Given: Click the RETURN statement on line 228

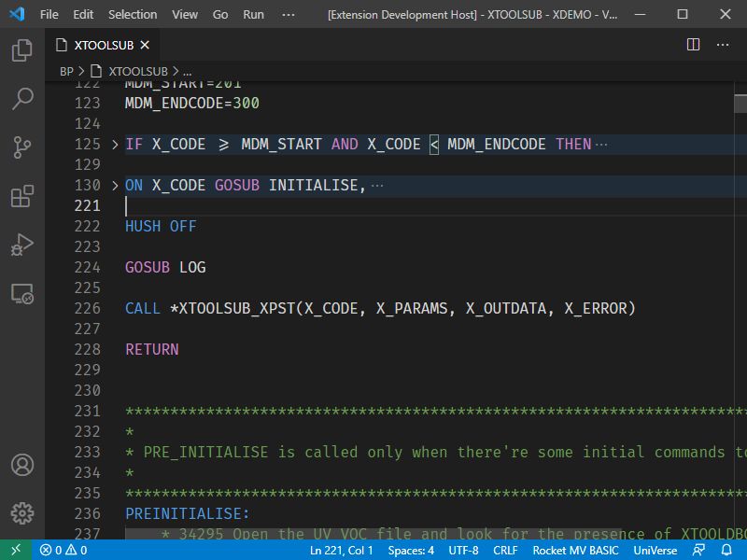Looking at the screenshot, I should (x=152, y=349).
